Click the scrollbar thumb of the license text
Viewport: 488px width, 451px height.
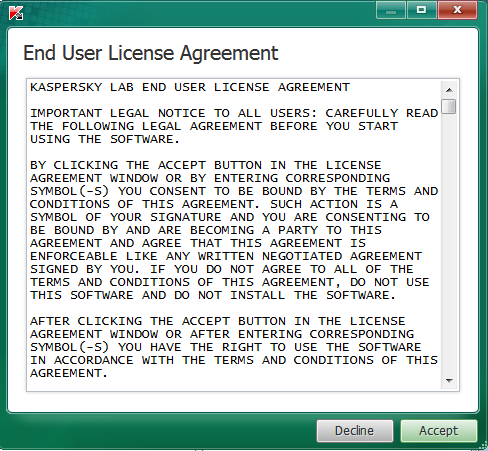449,107
